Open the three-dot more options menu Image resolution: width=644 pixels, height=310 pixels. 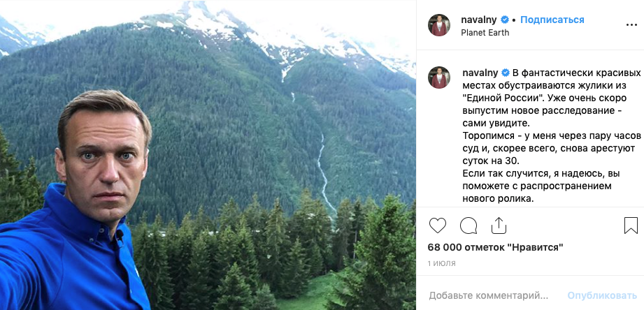tap(631, 25)
